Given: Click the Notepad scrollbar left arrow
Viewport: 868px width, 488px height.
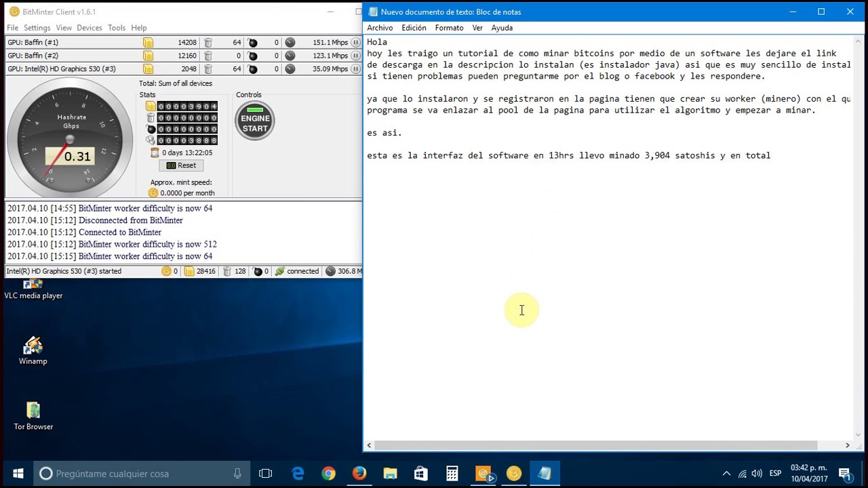Looking at the screenshot, I should (x=370, y=445).
